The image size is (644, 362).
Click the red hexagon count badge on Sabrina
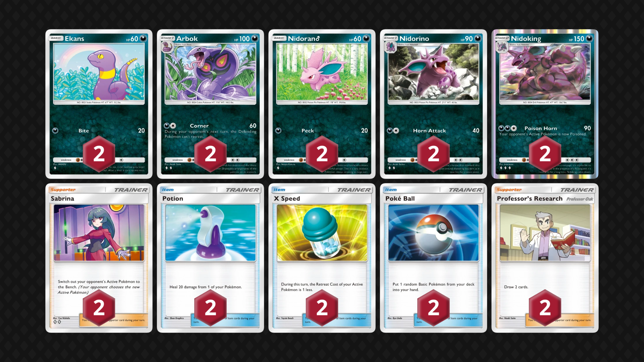(x=99, y=308)
